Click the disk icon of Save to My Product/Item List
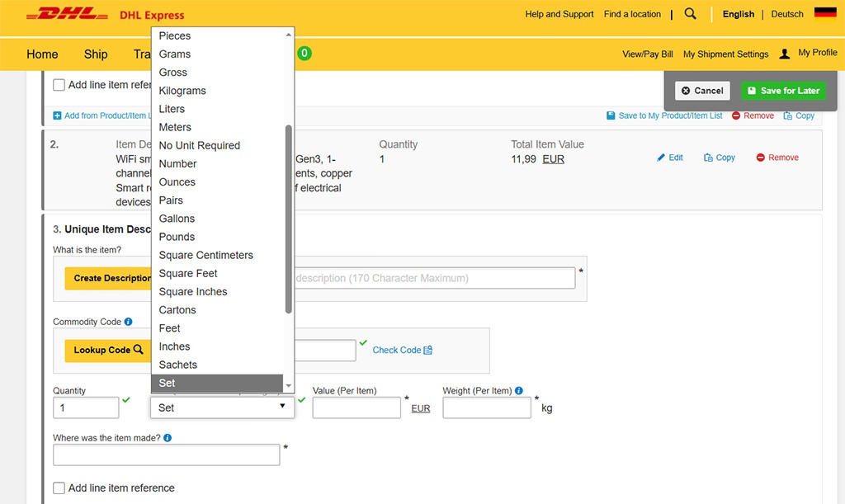Viewport: 845px width, 504px height. tap(611, 115)
